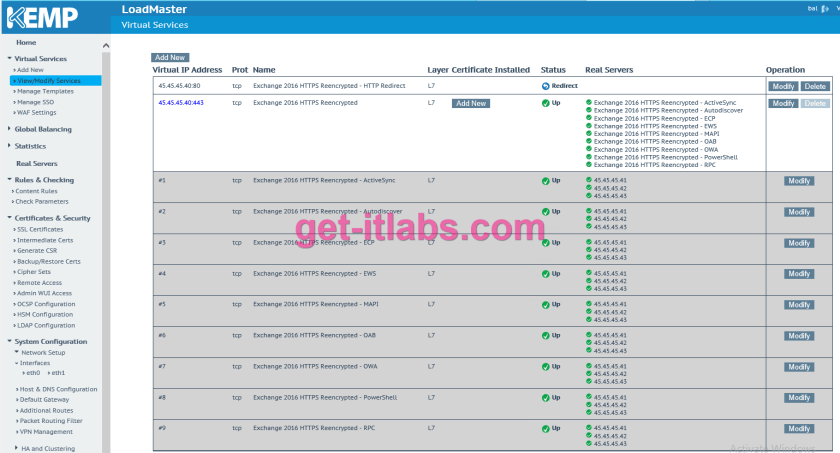Click Up status icon in ActiveSync subVS row
Screen dimensions: 840x453
point(545,181)
